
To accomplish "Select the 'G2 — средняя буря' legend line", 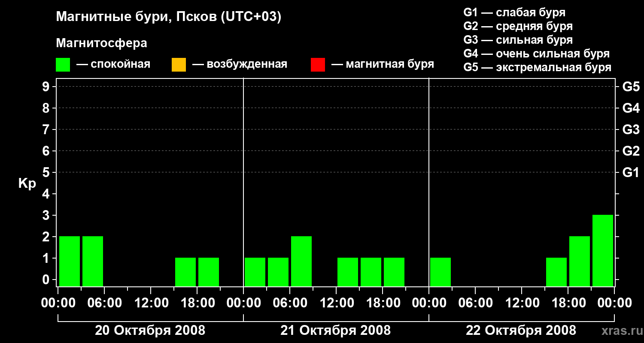I will 518,26.
